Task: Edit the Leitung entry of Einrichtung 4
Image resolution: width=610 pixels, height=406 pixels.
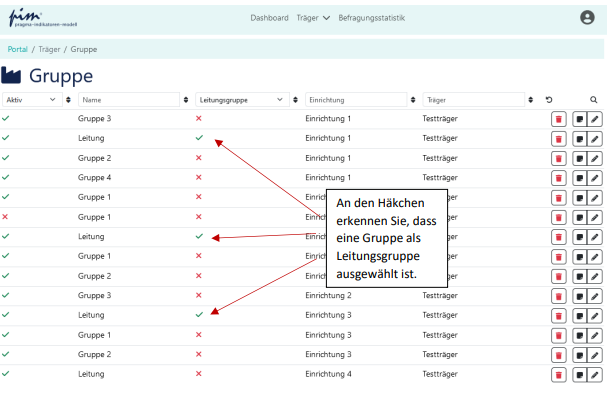Action: (595, 374)
